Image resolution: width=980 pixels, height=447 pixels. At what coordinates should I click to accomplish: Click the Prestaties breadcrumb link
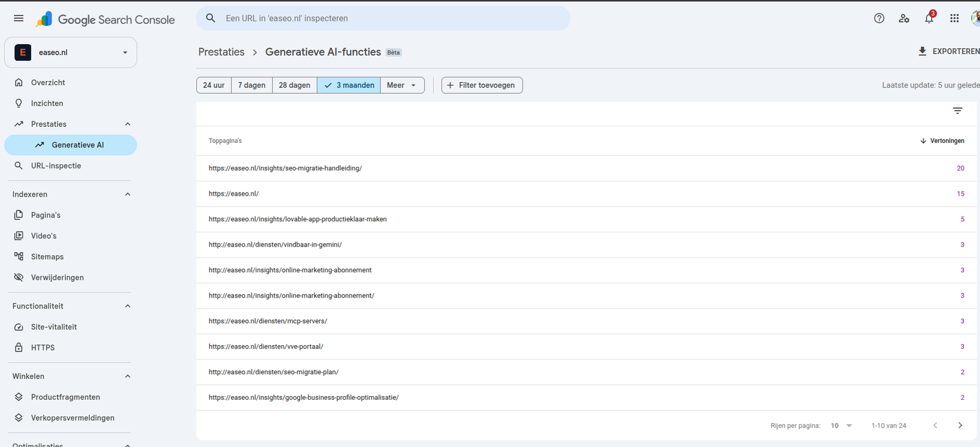(x=221, y=52)
